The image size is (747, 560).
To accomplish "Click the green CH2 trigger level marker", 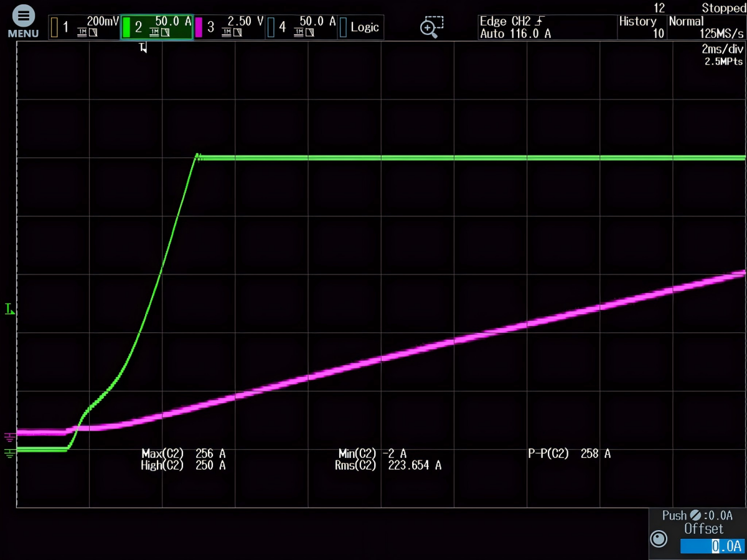I will (9, 309).
